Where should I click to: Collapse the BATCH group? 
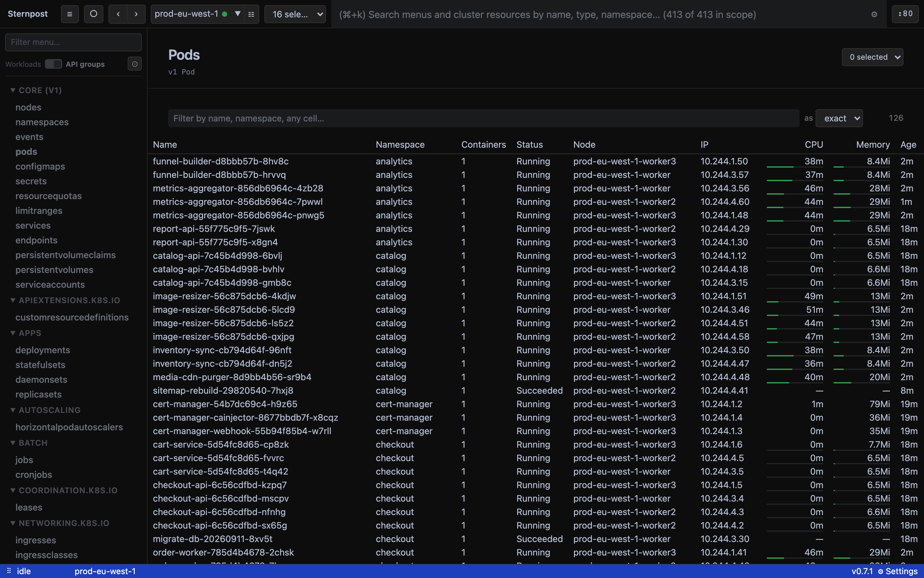click(x=29, y=443)
